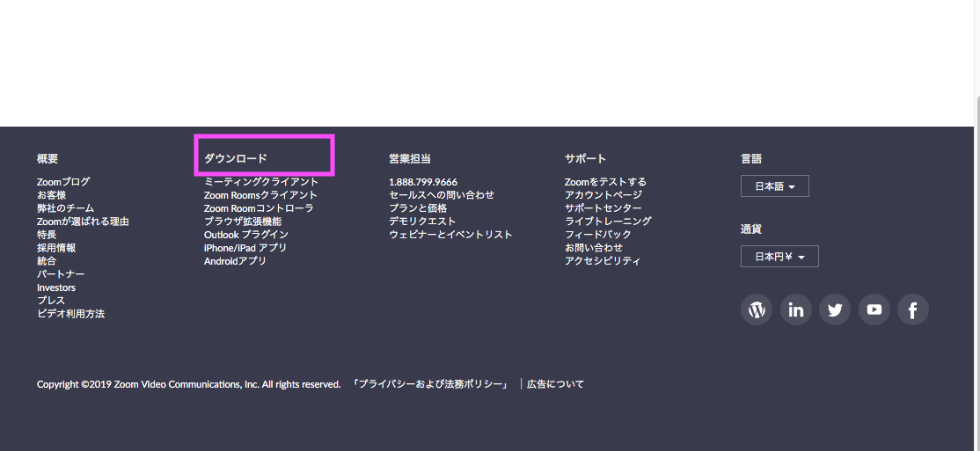Click the Zoomをテストする link

(x=605, y=182)
